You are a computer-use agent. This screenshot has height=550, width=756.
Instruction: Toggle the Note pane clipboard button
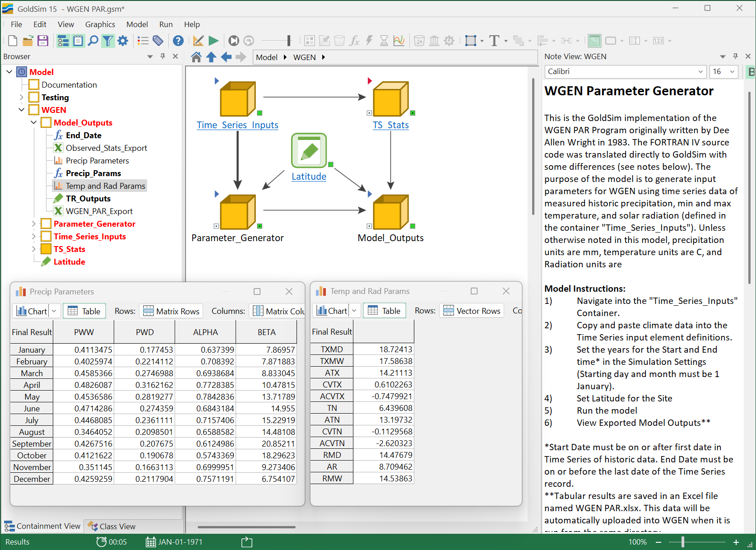tap(78, 41)
